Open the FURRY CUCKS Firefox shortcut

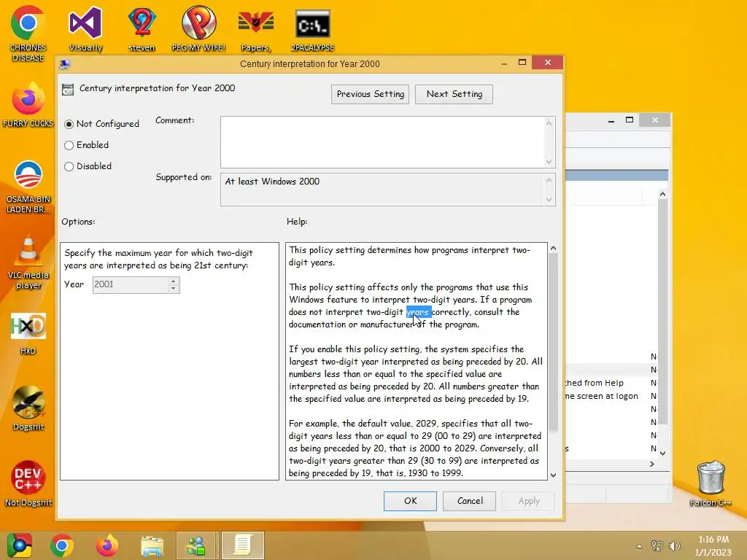pos(28,105)
